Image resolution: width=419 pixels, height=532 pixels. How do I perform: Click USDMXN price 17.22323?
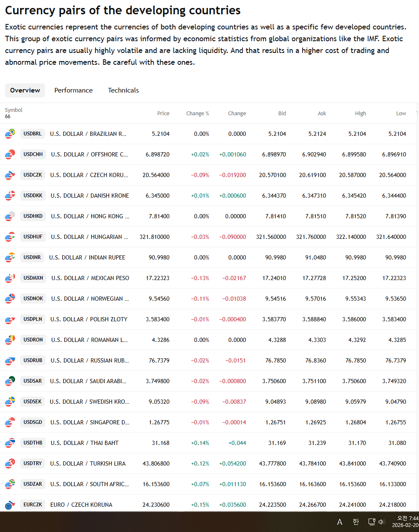[158, 278]
